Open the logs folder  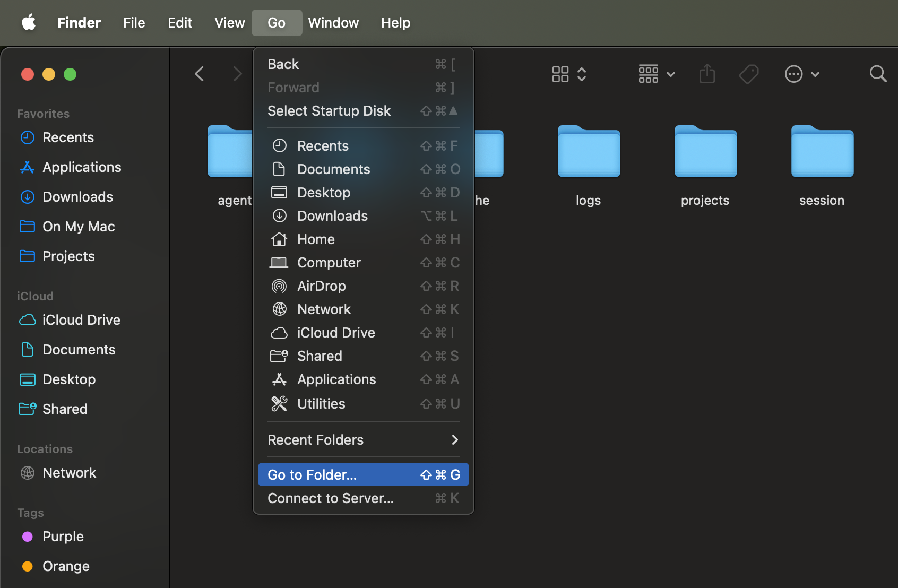click(589, 152)
